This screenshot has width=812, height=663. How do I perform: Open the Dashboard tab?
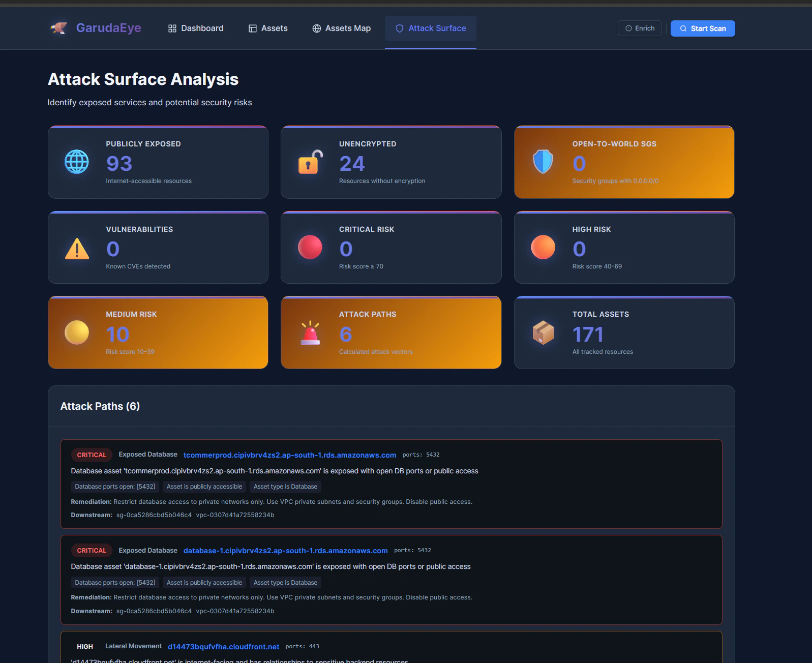[196, 28]
